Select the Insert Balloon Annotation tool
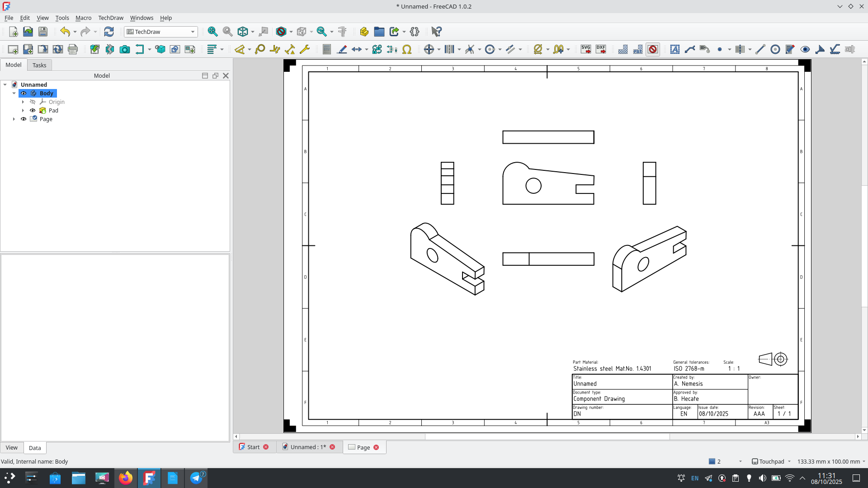The image size is (868, 488). pos(260,49)
